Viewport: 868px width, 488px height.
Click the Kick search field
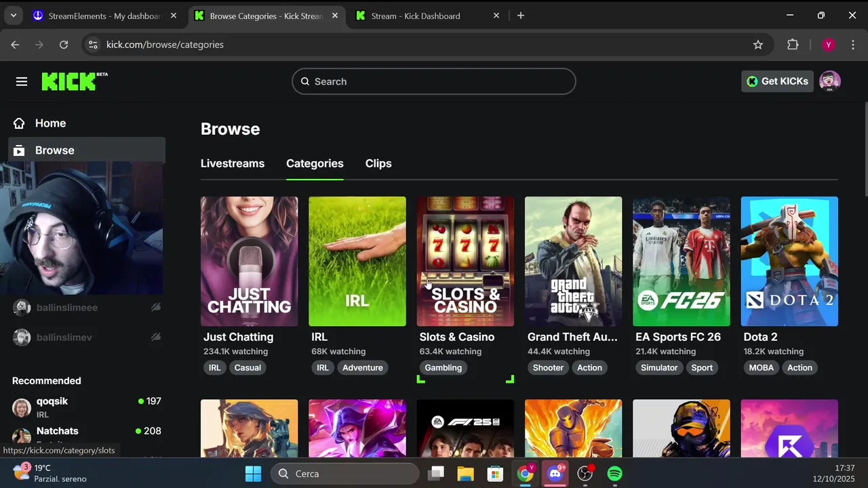click(434, 81)
